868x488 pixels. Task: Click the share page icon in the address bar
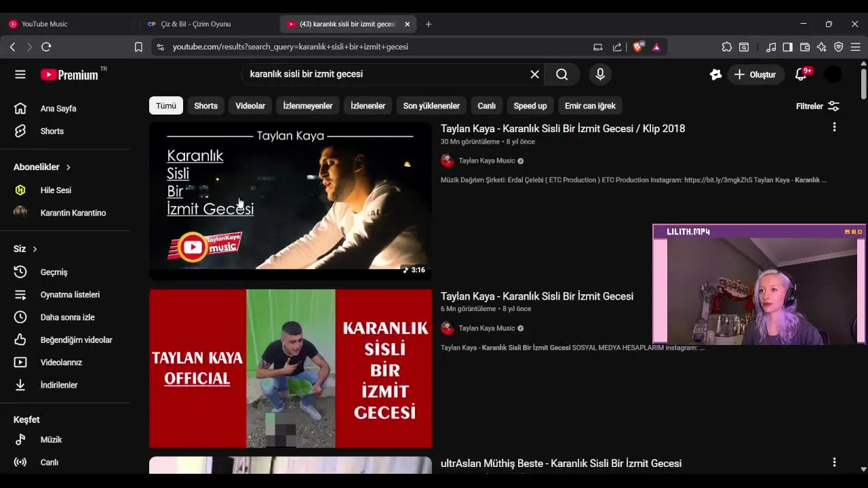[x=617, y=47]
